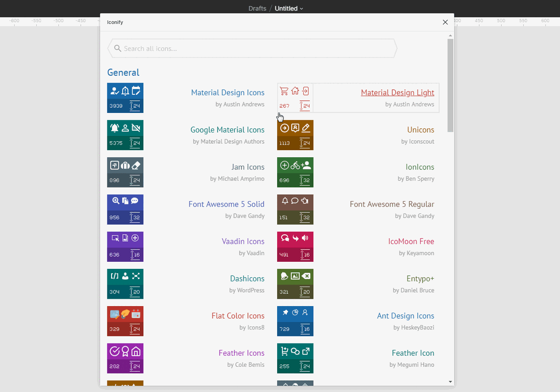Image resolution: width=560 pixels, height=392 pixels.
Task: Follow the Vaadin Icons link
Action: tap(243, 241)
